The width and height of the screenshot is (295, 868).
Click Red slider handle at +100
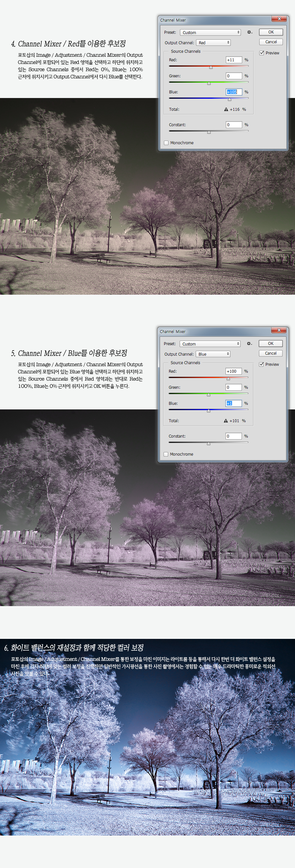coord(228,379)
